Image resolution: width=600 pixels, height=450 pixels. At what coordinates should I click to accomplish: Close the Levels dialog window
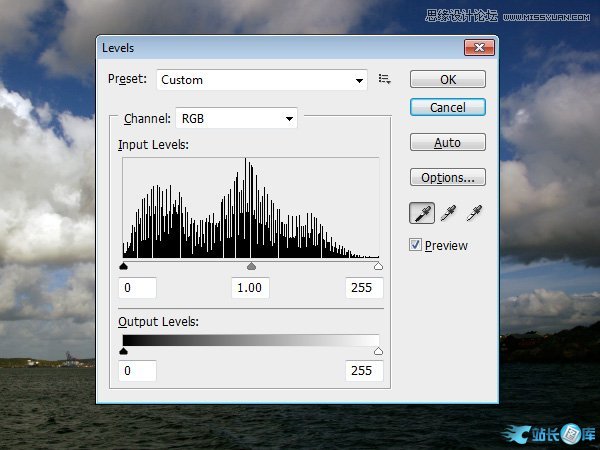point(480,47)
